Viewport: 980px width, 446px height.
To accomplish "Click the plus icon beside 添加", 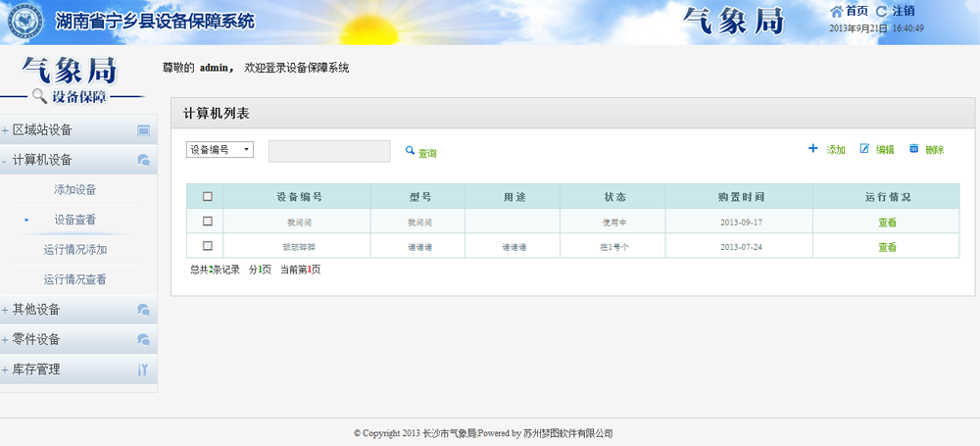I will (812, 149).
